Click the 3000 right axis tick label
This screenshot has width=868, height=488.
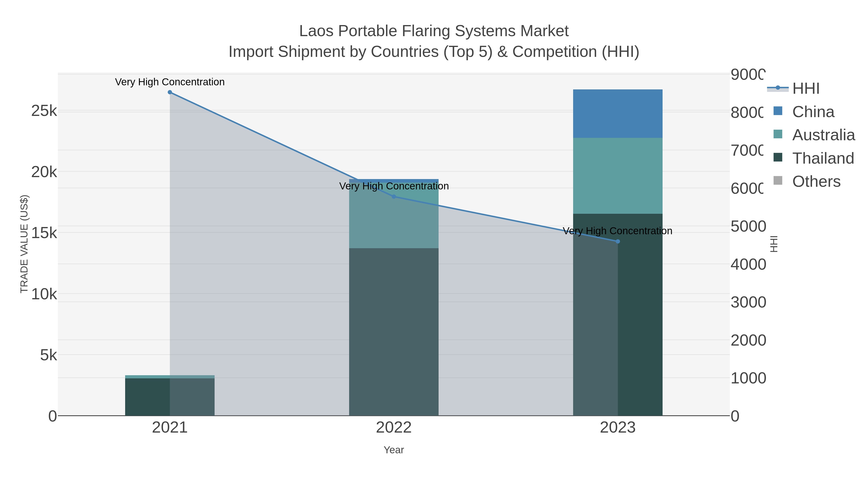pyautogui.click(x=748, y=302)
